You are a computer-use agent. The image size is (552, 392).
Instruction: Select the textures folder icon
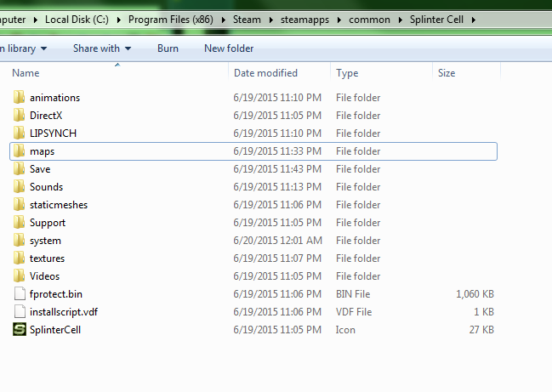tap(19, 258)
